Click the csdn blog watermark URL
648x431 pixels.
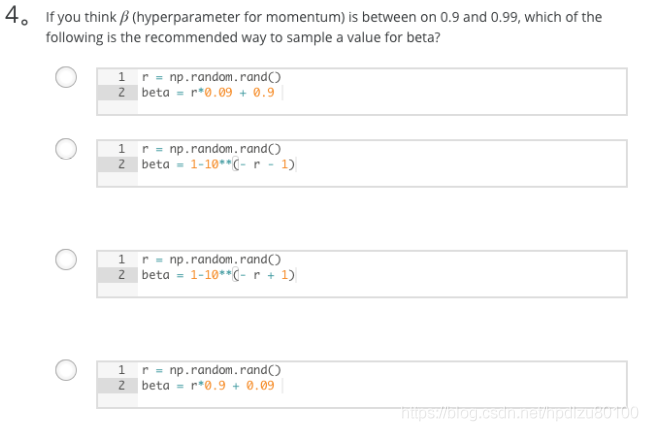click(x=519, y=412)
